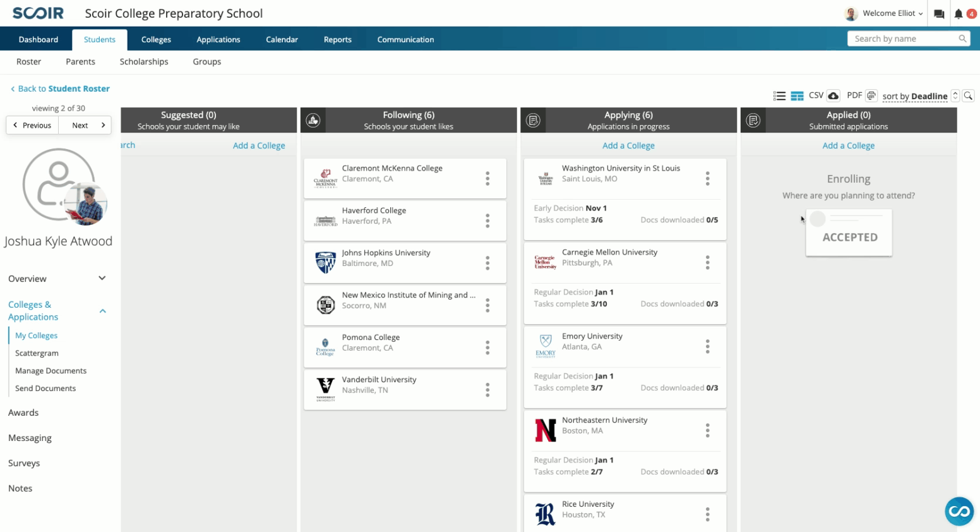Go to the Next student
Image resolution: width=980 pixels, height=532 pixels.
point(85,125)
